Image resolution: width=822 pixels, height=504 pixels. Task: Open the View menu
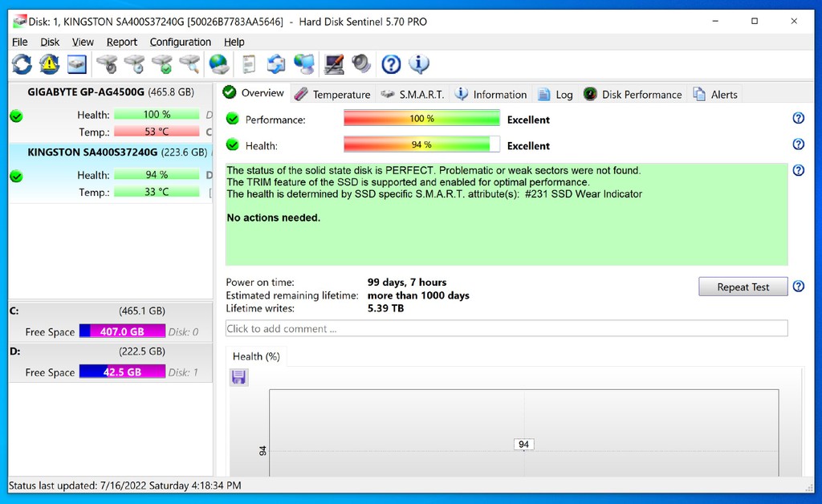83,42
